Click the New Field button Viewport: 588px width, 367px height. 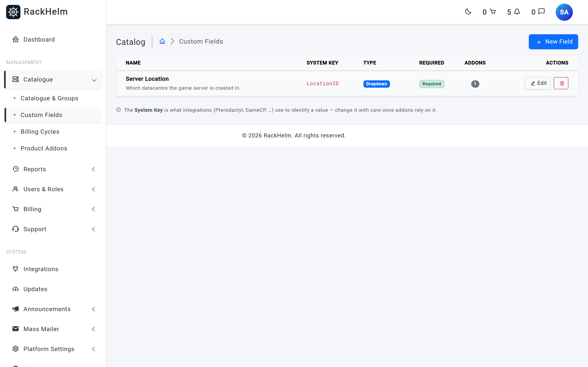(x=553, y=42)
